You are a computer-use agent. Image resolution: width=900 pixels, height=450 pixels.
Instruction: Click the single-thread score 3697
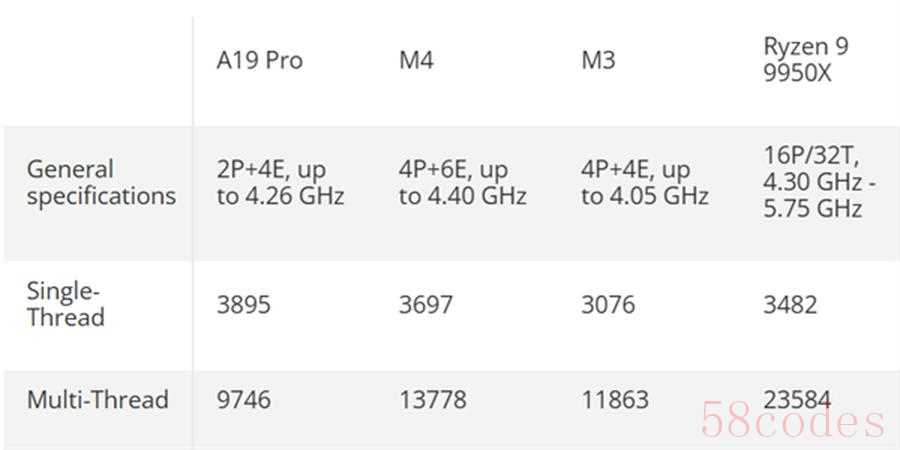[x=425, y=304]
